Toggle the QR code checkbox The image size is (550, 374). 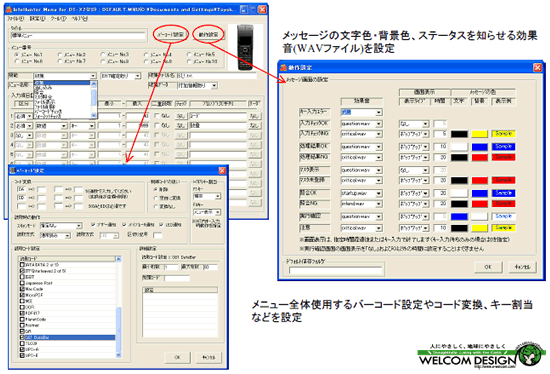[x=22, y=331]
